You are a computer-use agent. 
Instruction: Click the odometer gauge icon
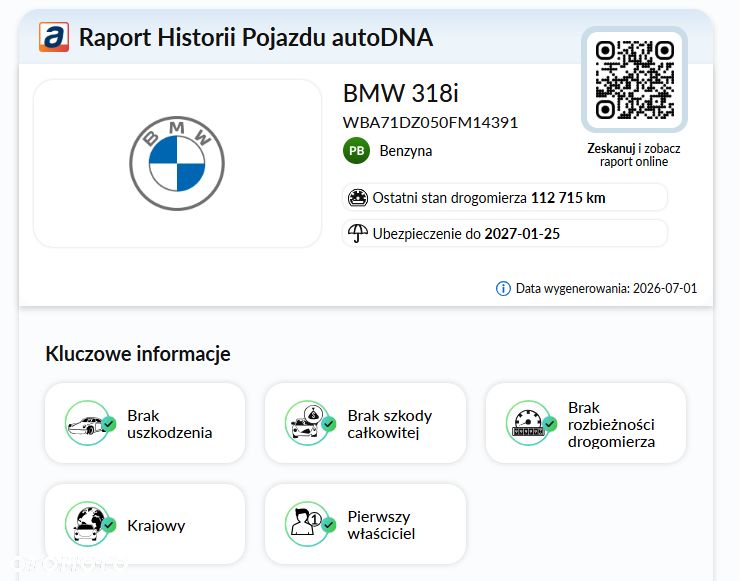(x=358, y=197)
